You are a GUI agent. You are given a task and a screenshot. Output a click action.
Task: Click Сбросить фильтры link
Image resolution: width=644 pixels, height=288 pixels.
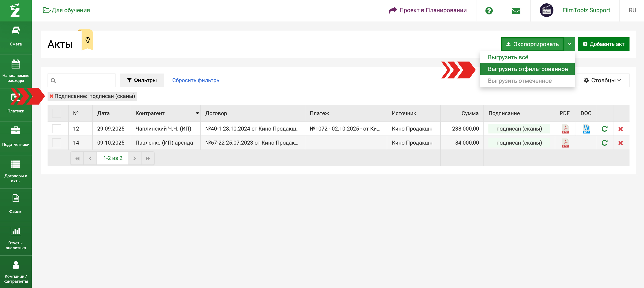click(x=196, y=80)
